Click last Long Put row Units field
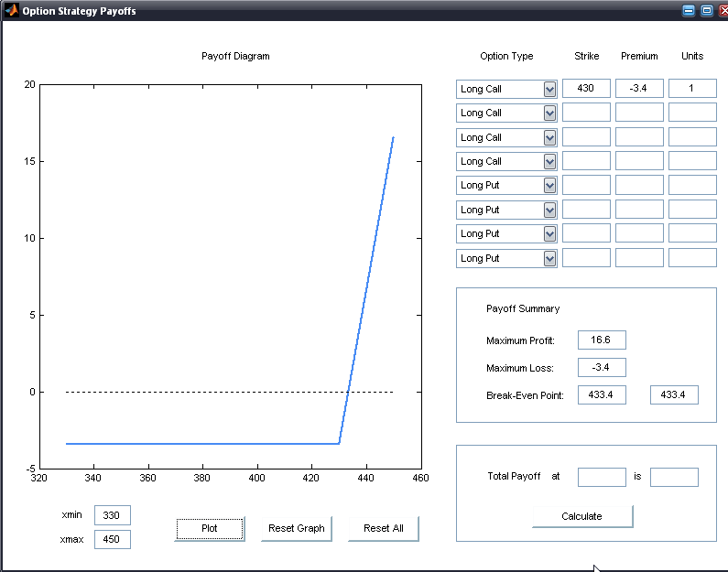The image size is (728, 572). click(x=692, y=257)
